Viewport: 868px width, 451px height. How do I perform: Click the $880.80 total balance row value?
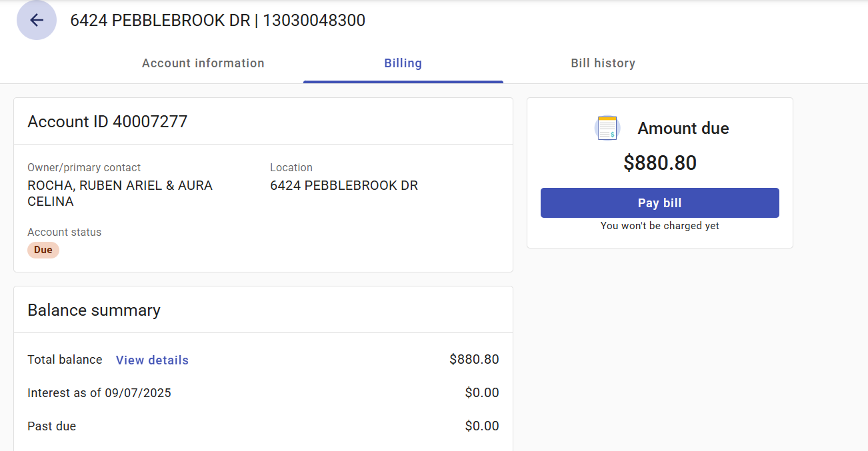pyautogui.click(x=474, y=360)
